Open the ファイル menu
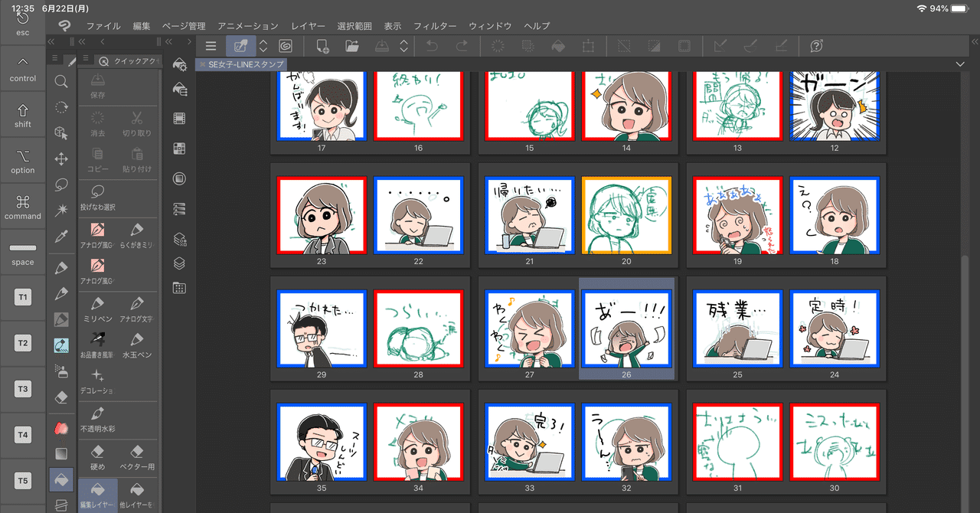The width and height of the screenshot is (980, 513). point(103,25)
